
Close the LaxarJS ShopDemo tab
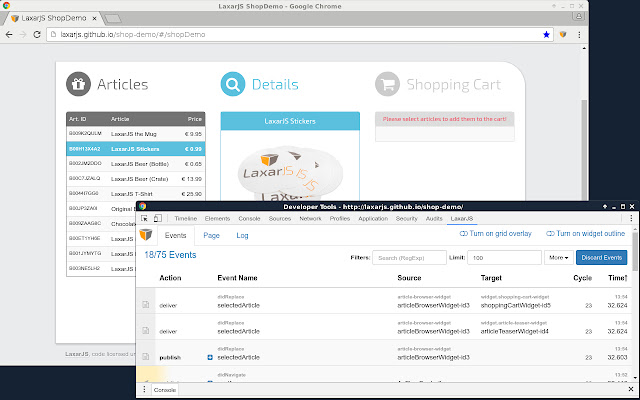tap(94, 18)
